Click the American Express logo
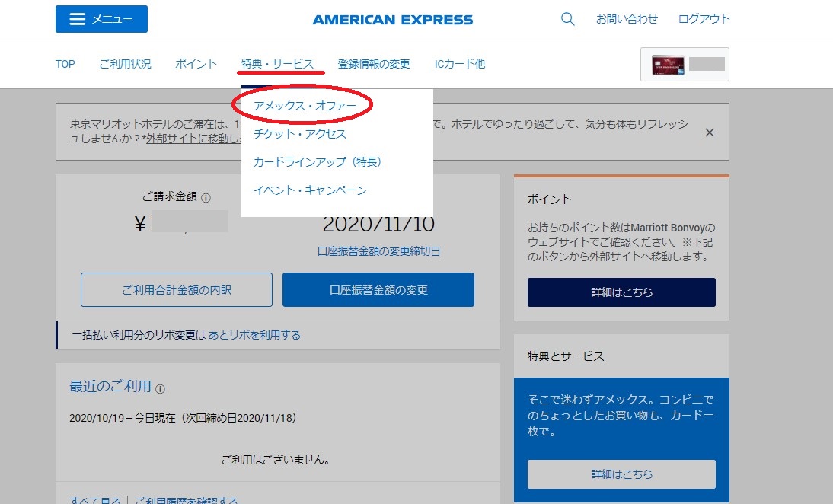 click(393, 21)
